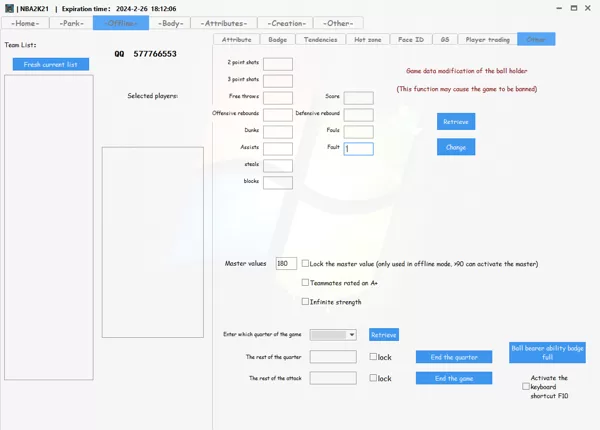Click the Fresh current list button

tap(51, 64)
